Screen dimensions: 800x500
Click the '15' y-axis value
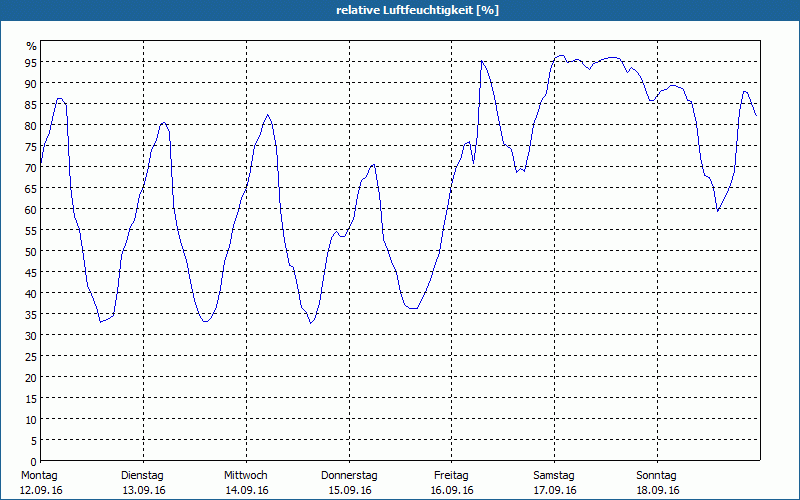(31, 399)
